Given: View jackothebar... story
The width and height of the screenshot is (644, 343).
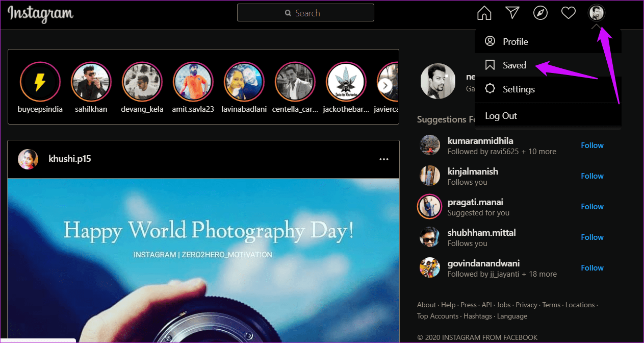Looking at the screenshot, I should click(x=346, y=82).
